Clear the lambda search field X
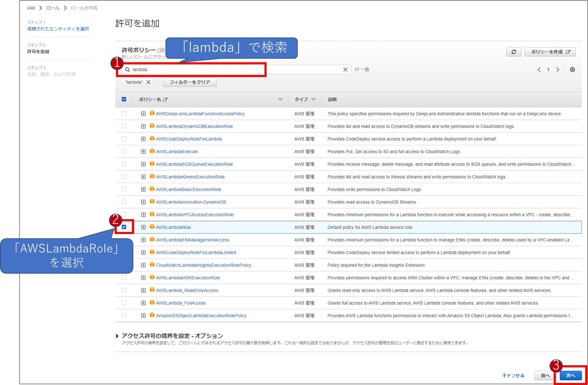This screenshot has height=385, width=588. click(345, 70)
